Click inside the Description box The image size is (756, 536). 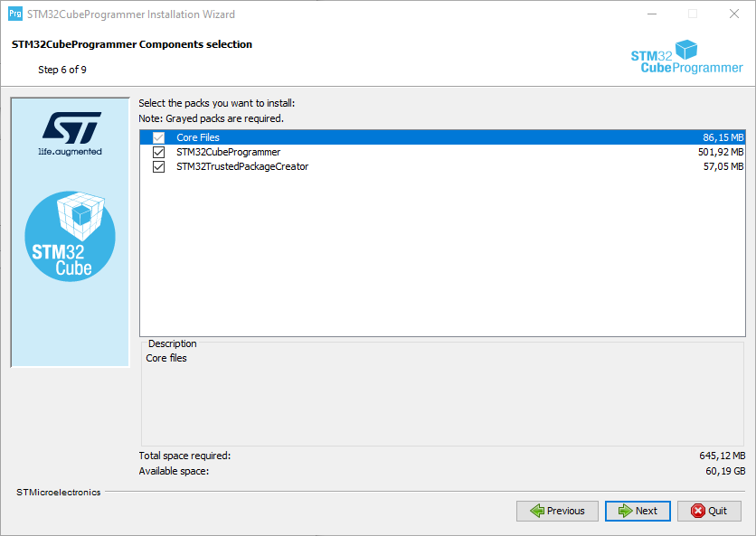point(441,398)
